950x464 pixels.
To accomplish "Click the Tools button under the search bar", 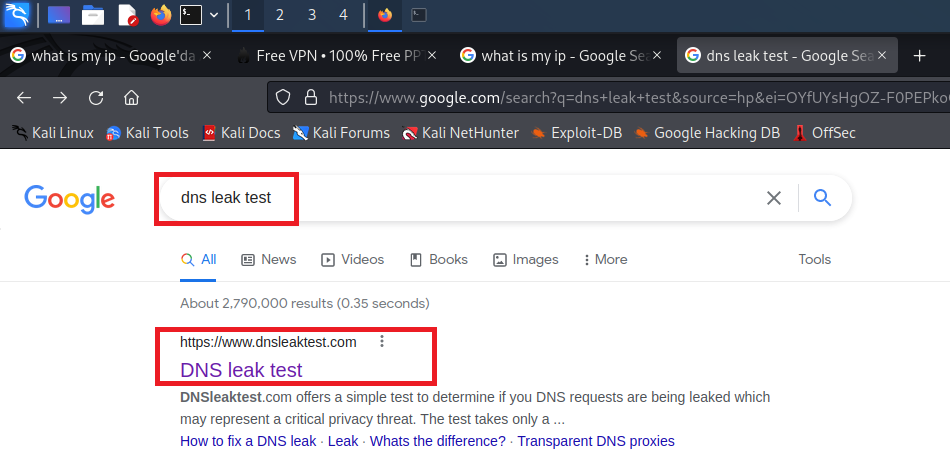I will (814, 259).
